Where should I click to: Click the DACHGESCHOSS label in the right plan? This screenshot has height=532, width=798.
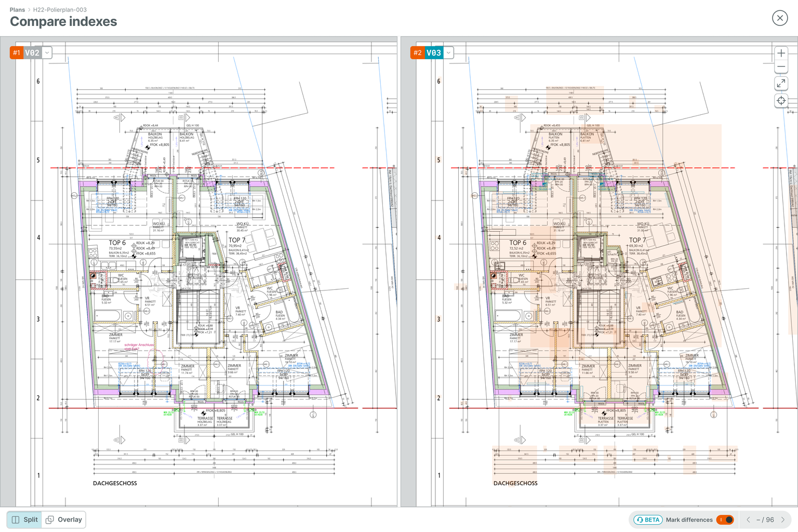click(x=515, y=483)
